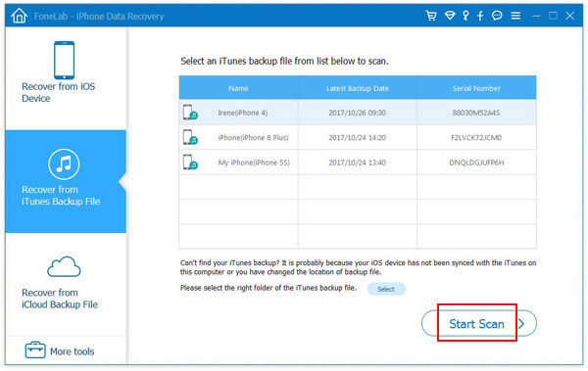Click serial number DNQLDGJUFP6H

click(x=476, y=162)
